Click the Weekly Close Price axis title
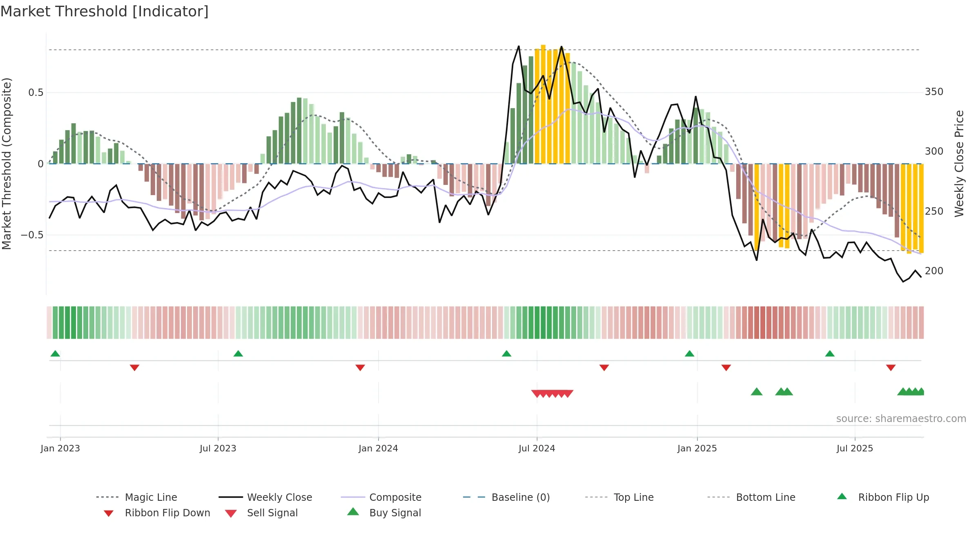 [x=959, y=163]
